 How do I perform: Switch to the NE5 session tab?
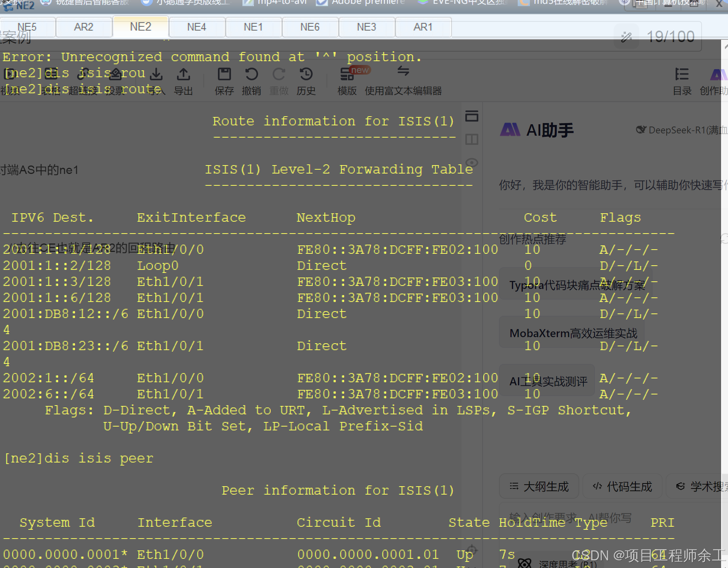[28, 27]
